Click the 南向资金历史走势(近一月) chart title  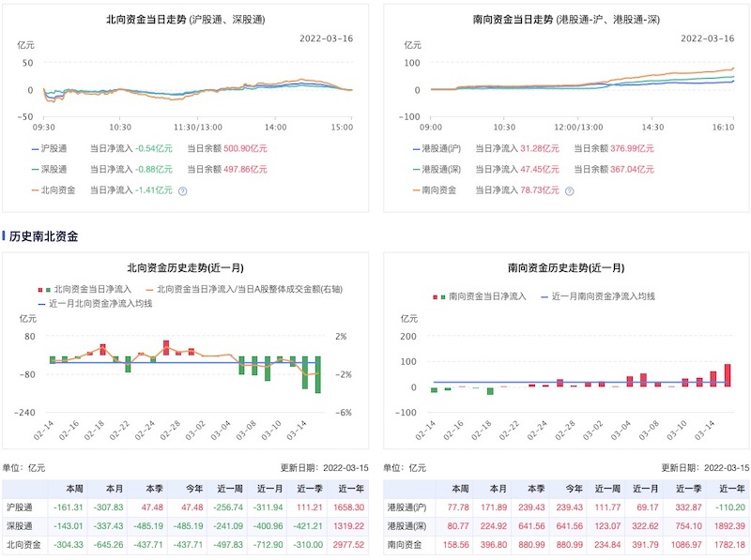click(x=566, y=268)
